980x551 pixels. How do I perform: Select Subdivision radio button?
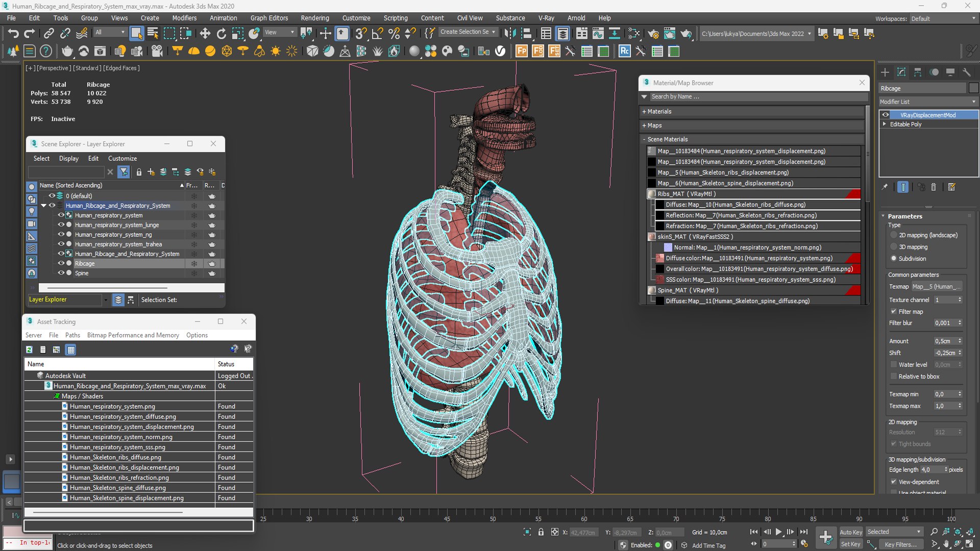pyautogui.click(x=894, y=259)
